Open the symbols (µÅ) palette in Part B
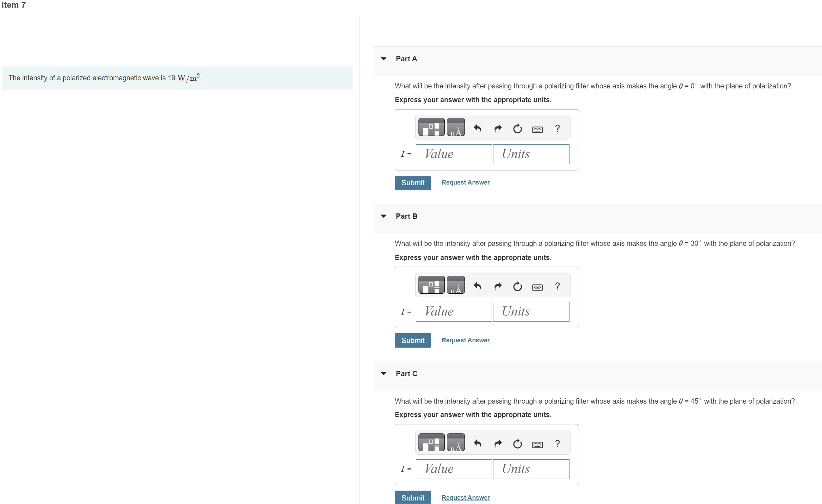This screenshot has height=504, width=822. [456, 285]
